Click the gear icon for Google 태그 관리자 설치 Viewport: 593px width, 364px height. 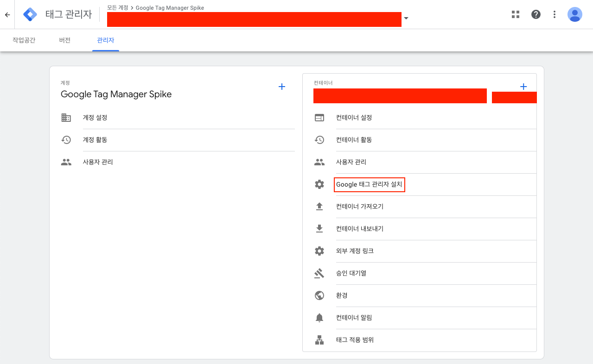tap(319, 184)
